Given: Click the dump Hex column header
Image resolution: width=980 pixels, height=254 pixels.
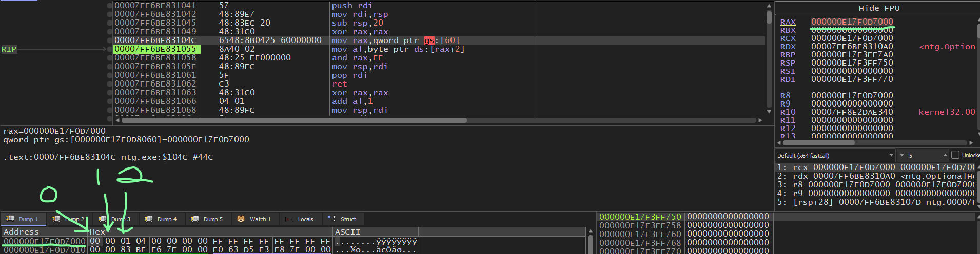Looking at the screenshot, I should [x=210, y=232].
